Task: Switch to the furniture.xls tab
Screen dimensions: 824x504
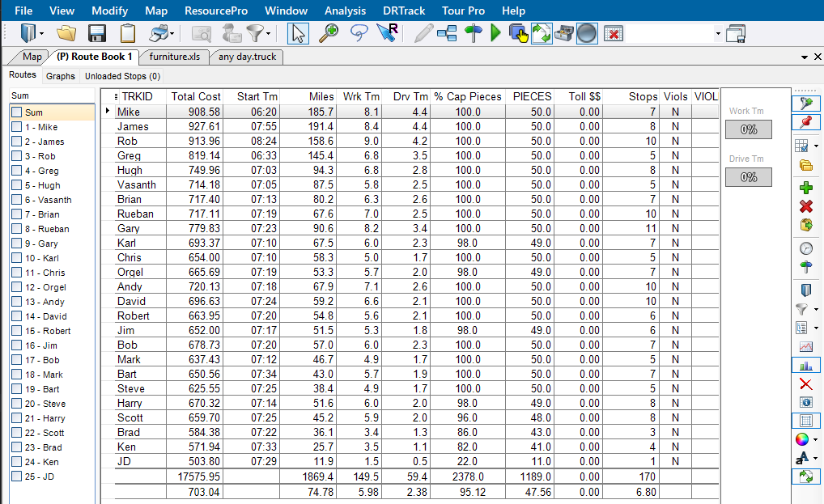Action: (175, 57)
